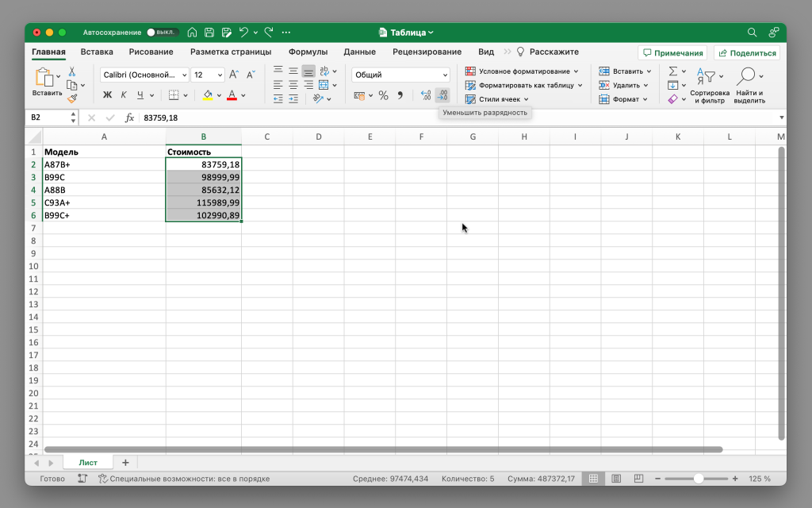Switch to the Разметка страницы tab
This screenshot has height=508, width=812.
coord(231,52)
